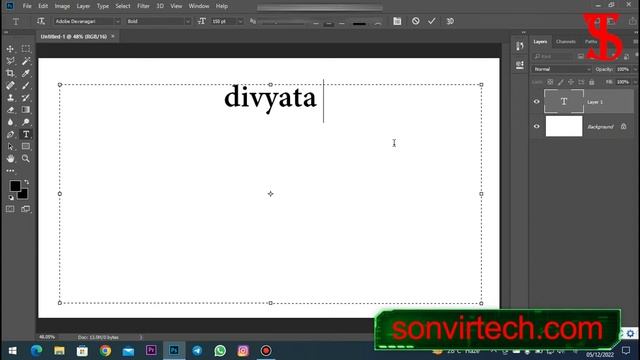Open the layer filter Kind dropdown

[x=554, y=56]
